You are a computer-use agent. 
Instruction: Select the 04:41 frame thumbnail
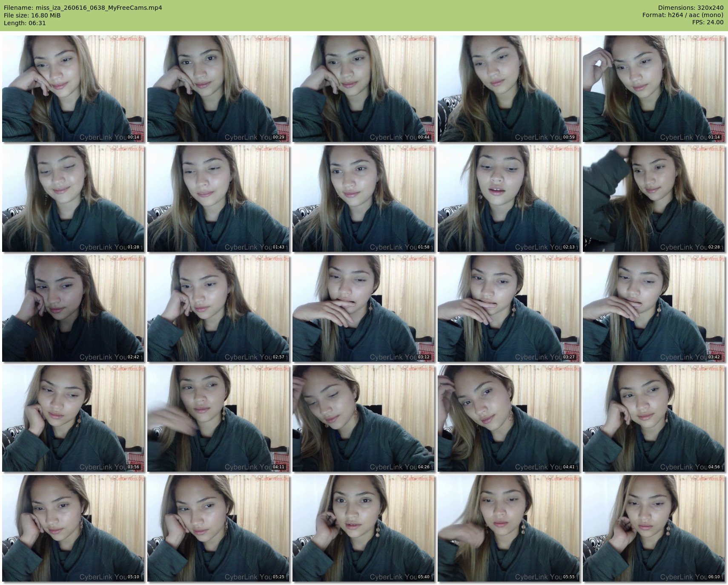pos(509,418)
